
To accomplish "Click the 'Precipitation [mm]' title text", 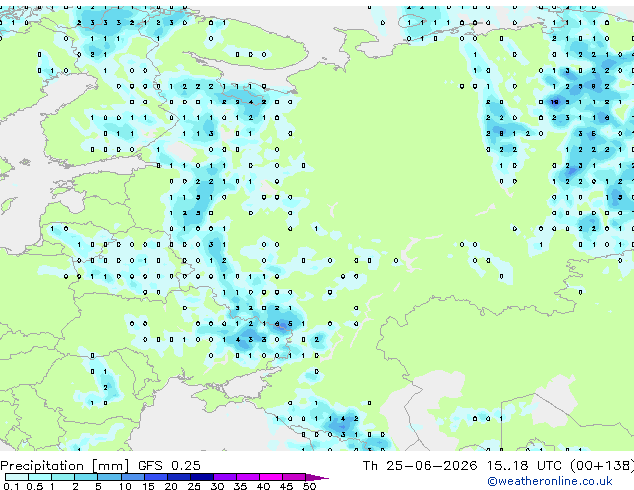I will [65, 466].
